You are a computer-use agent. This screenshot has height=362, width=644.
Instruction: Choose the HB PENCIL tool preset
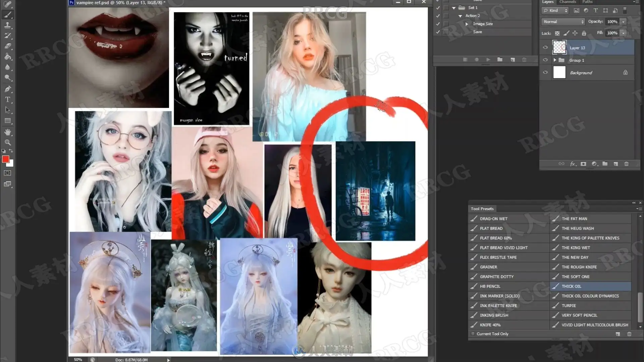click(490, 286)
